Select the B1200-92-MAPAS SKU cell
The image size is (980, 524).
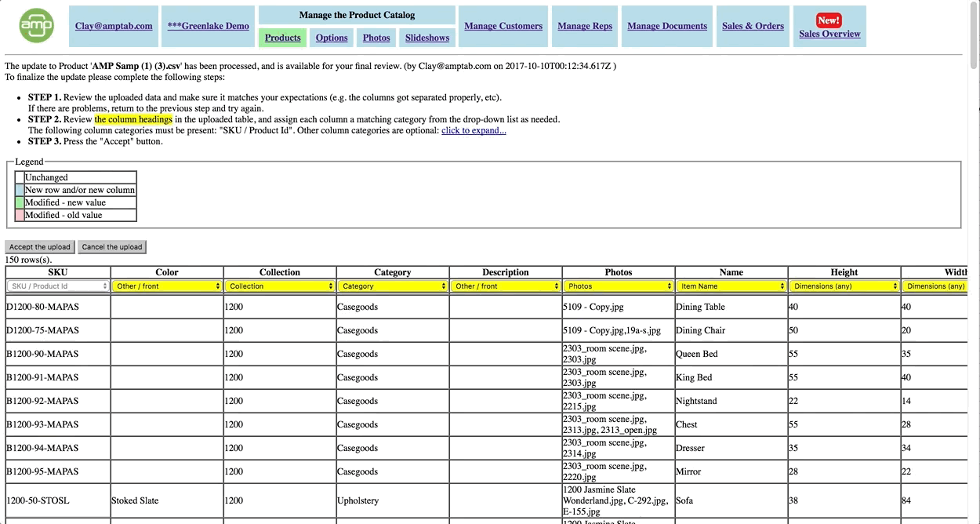click(58, 401)
